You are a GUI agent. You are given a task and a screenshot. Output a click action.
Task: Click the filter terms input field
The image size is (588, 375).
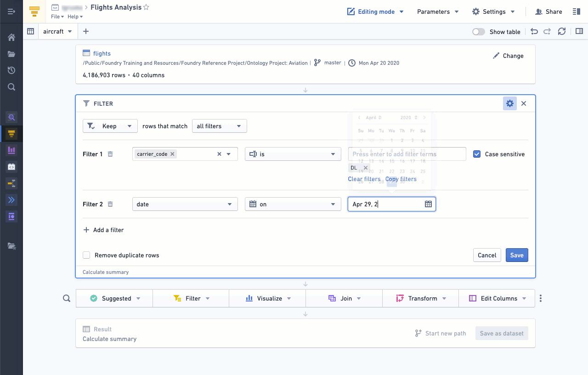(407, 154)
